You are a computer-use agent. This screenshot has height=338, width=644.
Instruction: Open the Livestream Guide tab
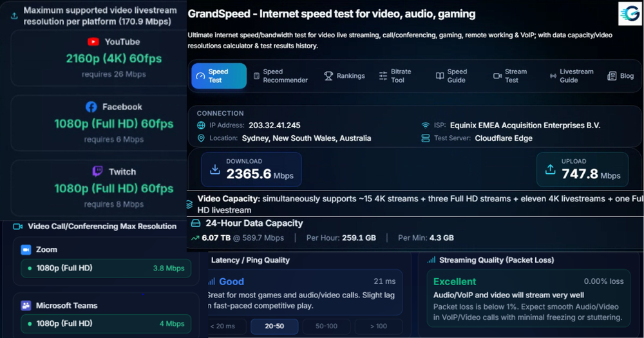click(572, 76)
